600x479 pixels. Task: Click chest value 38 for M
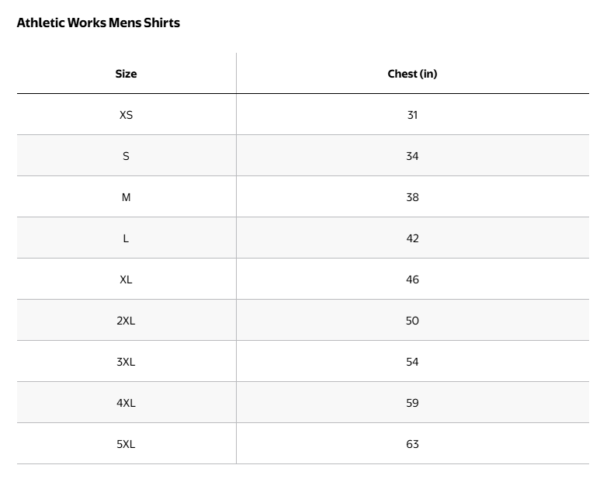pos(412,197)
